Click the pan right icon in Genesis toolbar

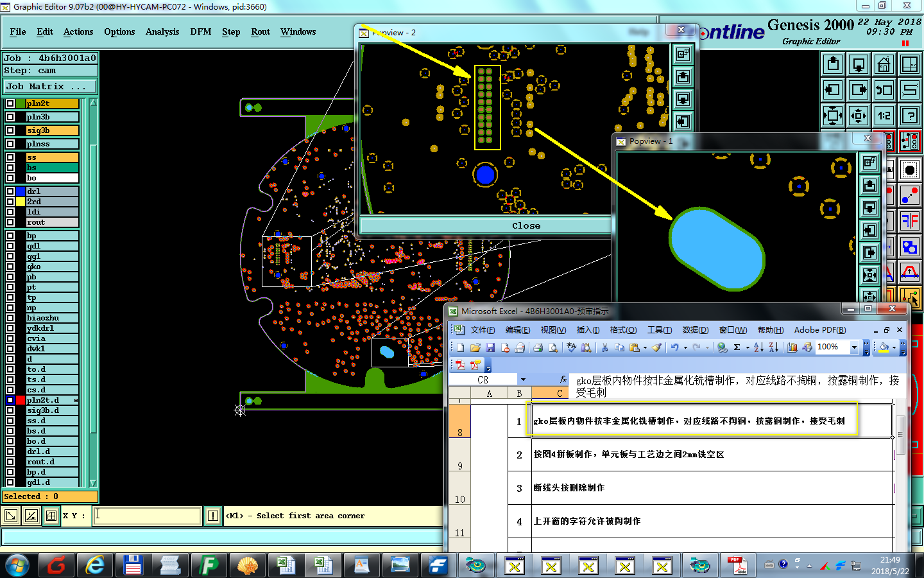[x=859, y=90]
